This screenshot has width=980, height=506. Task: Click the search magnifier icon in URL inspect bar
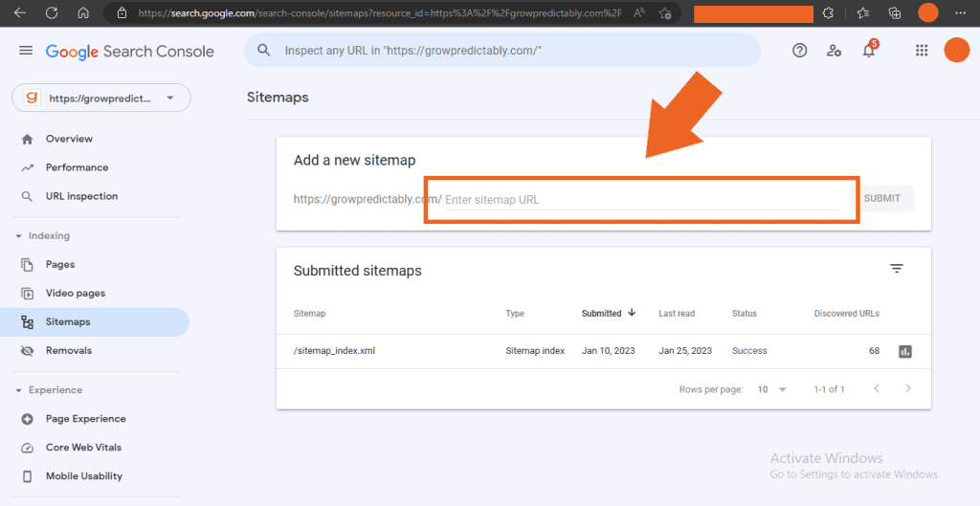point(264,50)
